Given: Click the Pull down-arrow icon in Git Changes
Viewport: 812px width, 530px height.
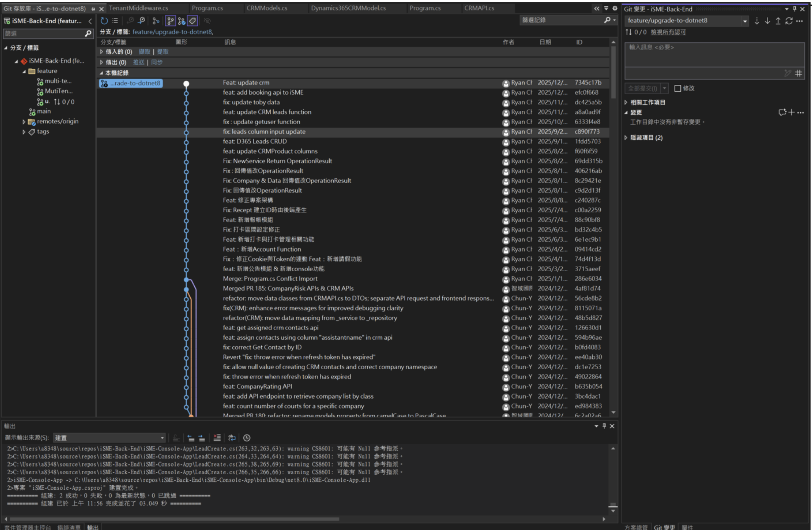Looking at the screenshot, I should pos(767,21).
